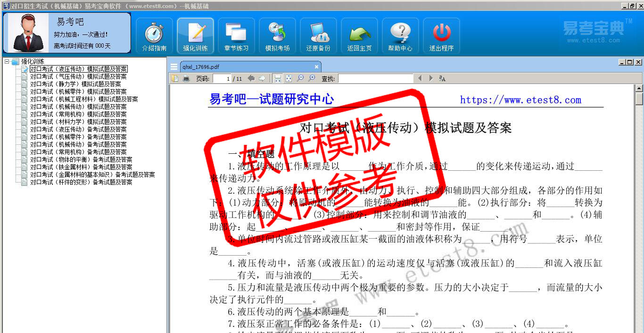This screenshot has height=333, width=644.
Task: Select 对口考试（金属材料的基本知识）备考试题及答案
Action: tap(92, 175)
